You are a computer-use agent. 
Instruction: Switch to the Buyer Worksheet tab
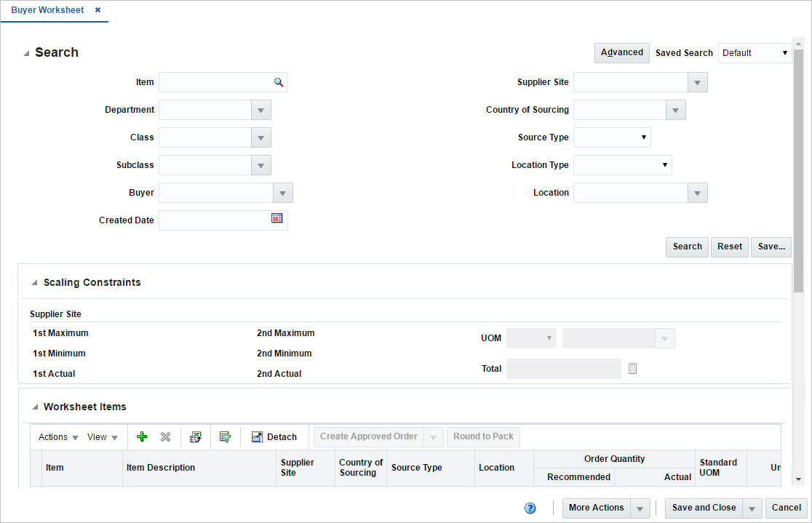(x=47, y=10)
